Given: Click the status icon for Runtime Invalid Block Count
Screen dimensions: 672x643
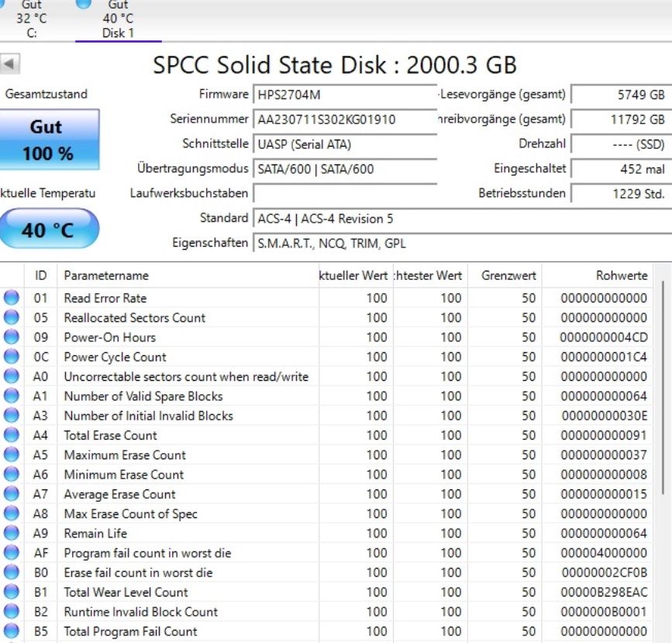Looking at the screenshot, I should (11, 612).
